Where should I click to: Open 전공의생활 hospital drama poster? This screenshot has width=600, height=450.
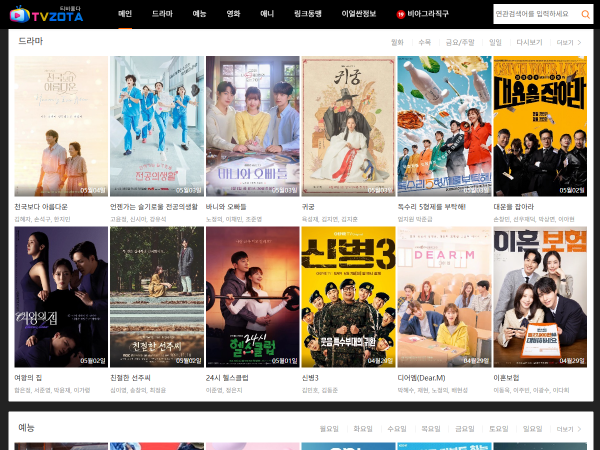click(x=157, y=126)
